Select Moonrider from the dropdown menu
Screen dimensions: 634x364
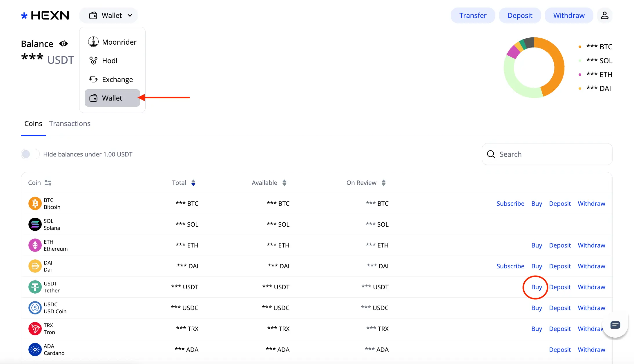(112, 42)
